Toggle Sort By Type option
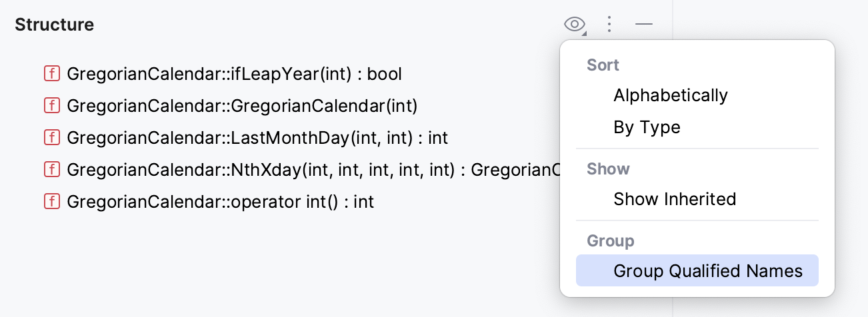Viewport: 868px width, 317px height. click(x=647, y=127)
